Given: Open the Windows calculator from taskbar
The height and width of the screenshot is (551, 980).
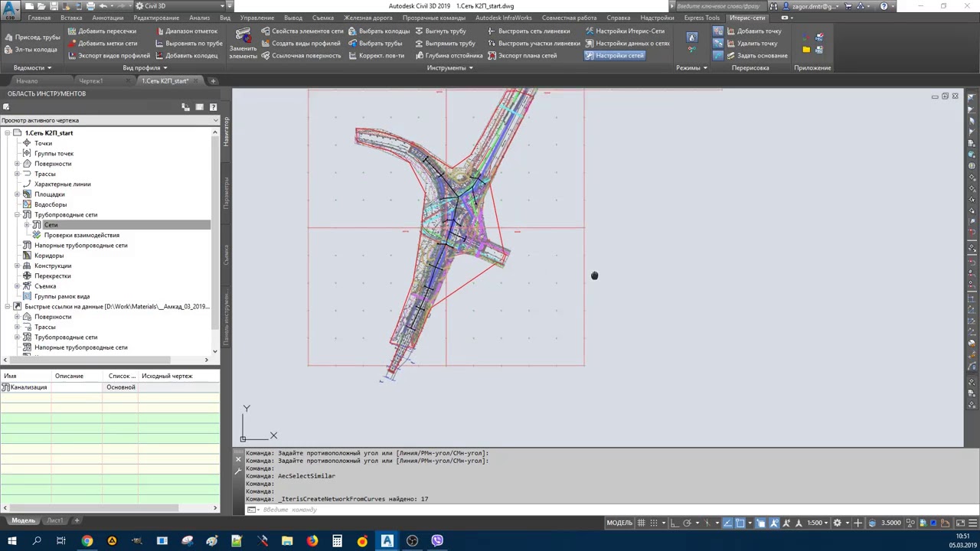Looking at the screenshot, I should coord(337,541).
